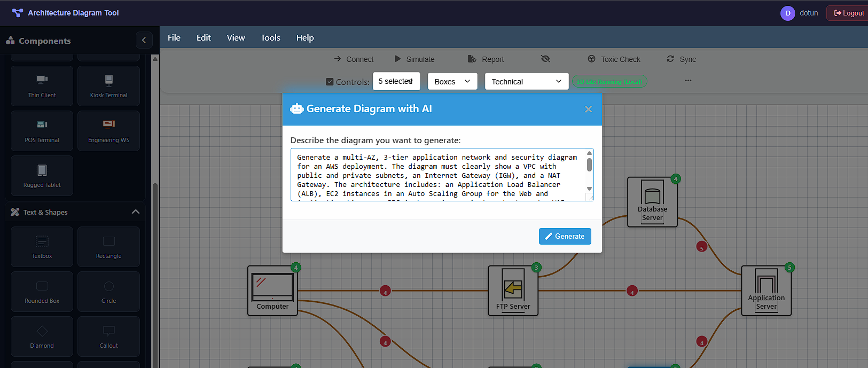Click the Generate button
868x368 pixels.
565,236
